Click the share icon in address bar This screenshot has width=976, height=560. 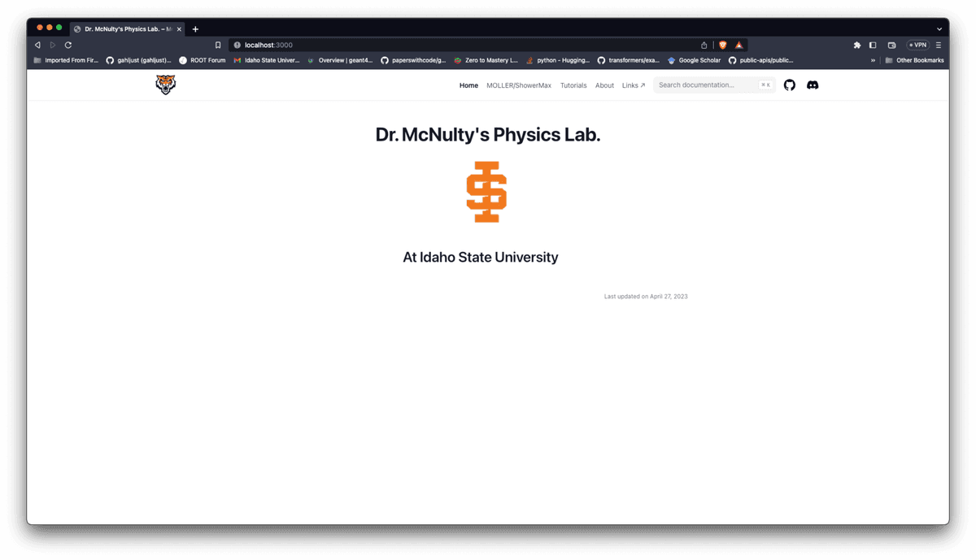704,45
